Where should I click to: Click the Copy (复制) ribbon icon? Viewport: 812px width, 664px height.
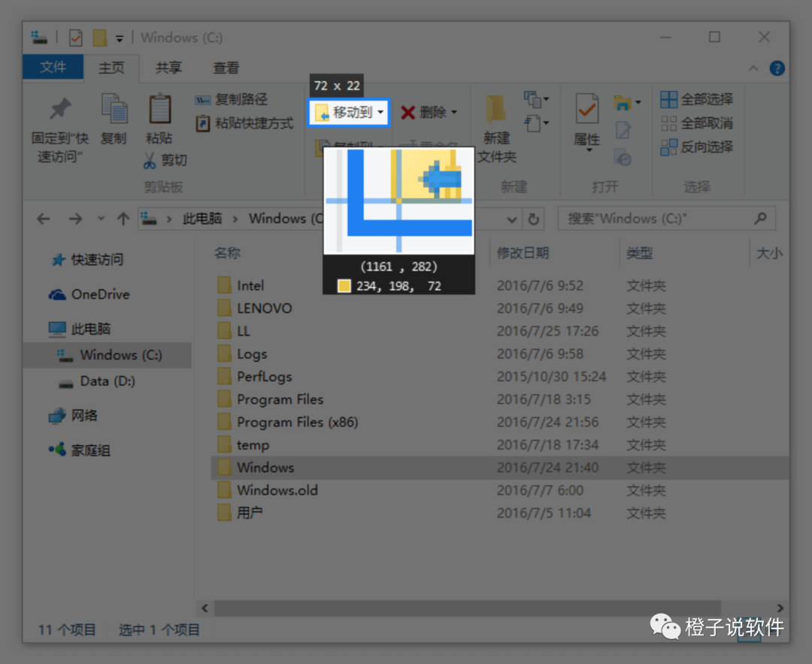click(114, 109)
